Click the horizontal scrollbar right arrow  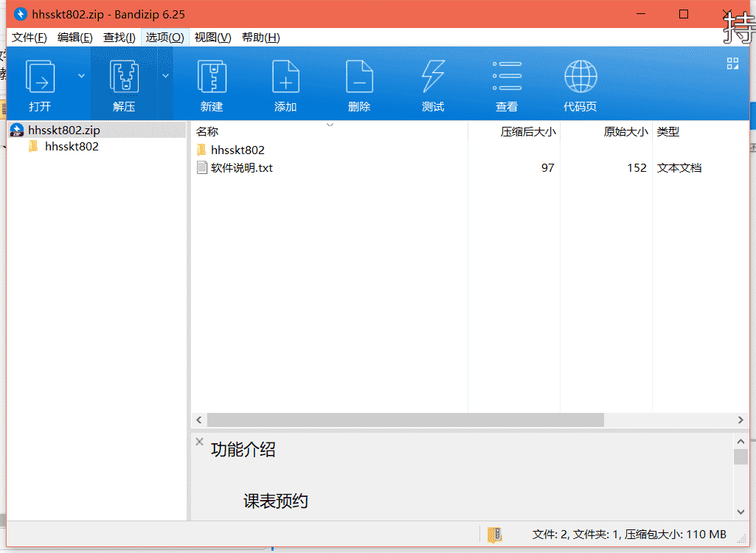pyautogui.click(x=741, y=420)
